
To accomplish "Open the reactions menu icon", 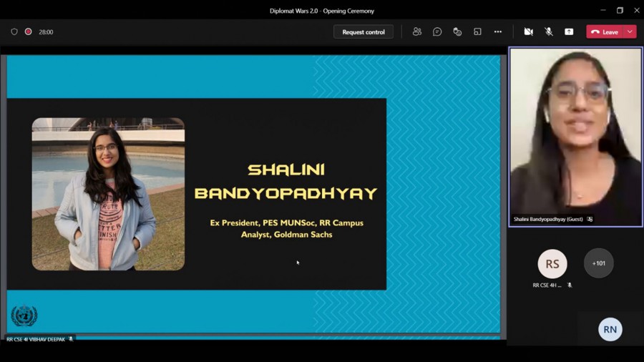I will tap(457, 31).
